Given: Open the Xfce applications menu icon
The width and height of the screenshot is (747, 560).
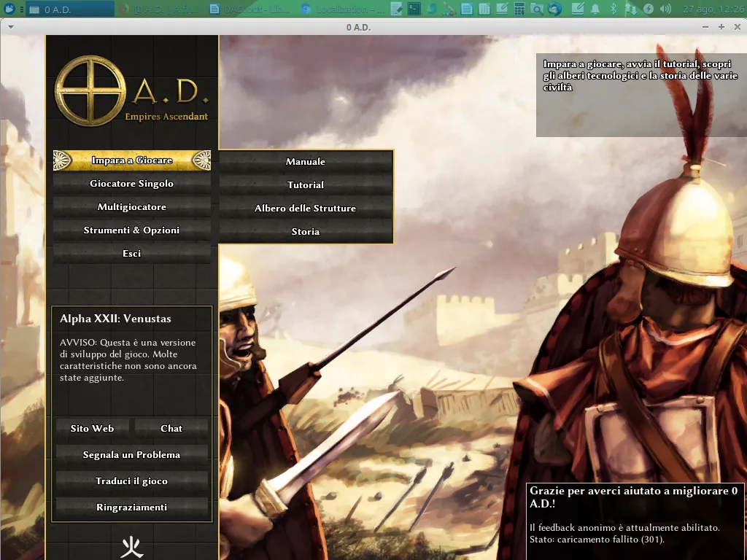Looking at the screenshot, I should coord(9,9).
